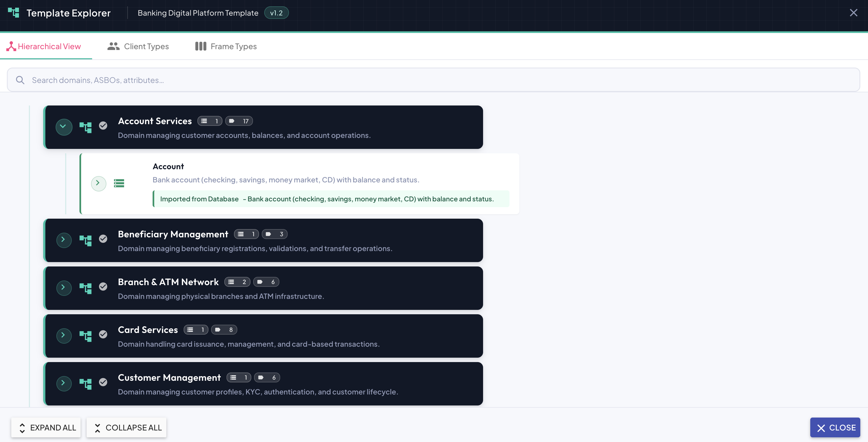
Task: Click the Beneficiary Management attribute count 3 badge
Action: [275, 234]
